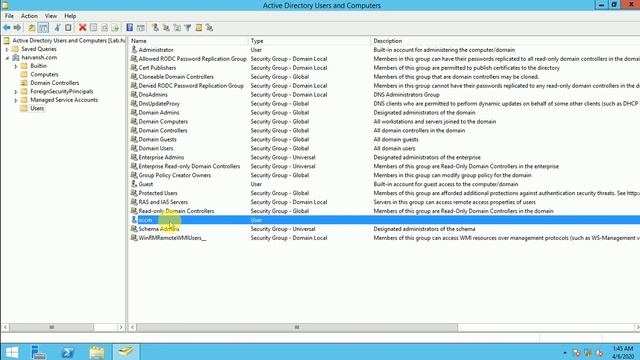Screen dimensions: 640x360
Task: Click the Active Directory taskbar icon
Action: (x=125, y=351)
